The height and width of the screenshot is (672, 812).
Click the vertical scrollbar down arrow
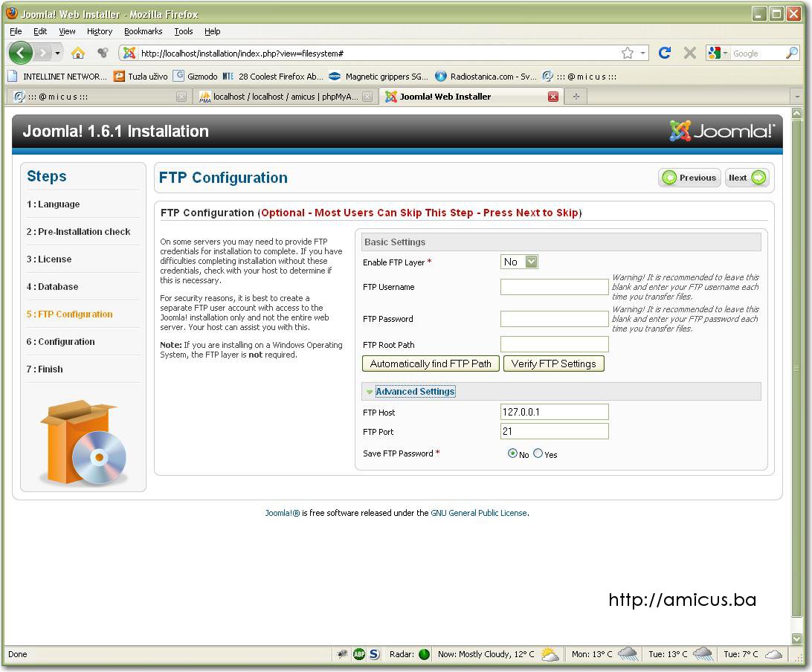796,638
